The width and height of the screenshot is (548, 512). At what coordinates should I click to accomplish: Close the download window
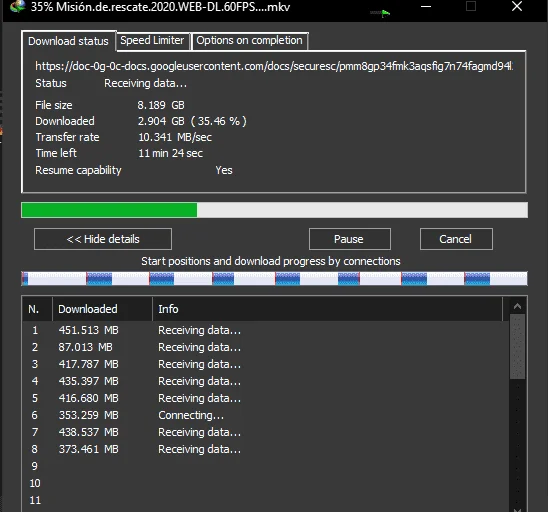pos(517,6)
